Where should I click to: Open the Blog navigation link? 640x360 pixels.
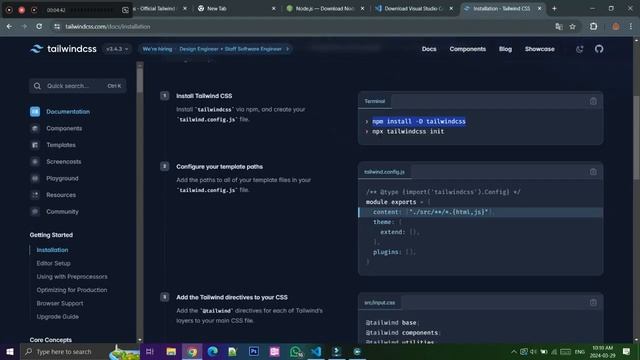click(x=505, y=49)
